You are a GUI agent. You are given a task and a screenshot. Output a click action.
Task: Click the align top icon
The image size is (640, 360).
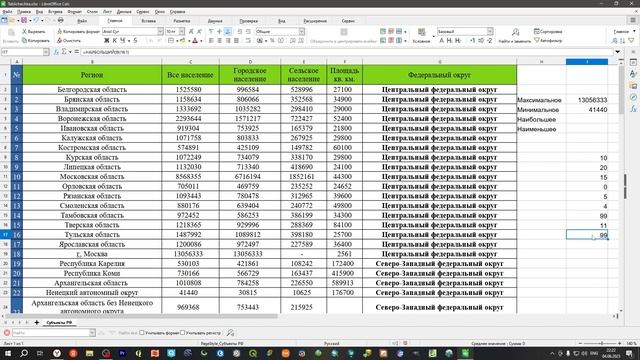tap(211, 31)
